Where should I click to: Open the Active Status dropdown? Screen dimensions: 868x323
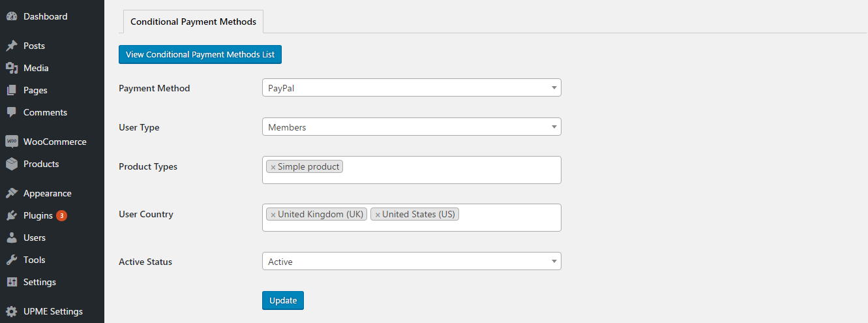pyautogui.click(x=412, y=261)
